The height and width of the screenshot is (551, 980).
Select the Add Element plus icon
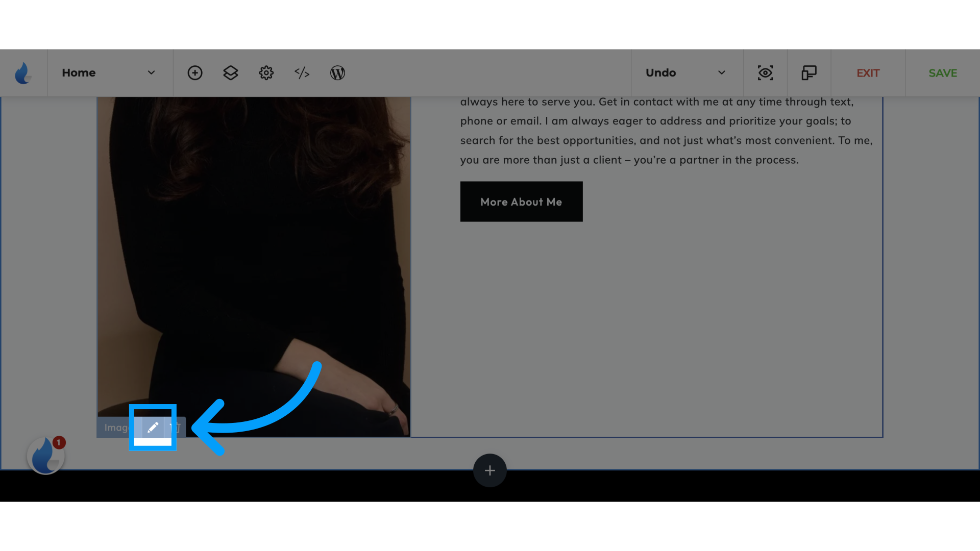490,469
